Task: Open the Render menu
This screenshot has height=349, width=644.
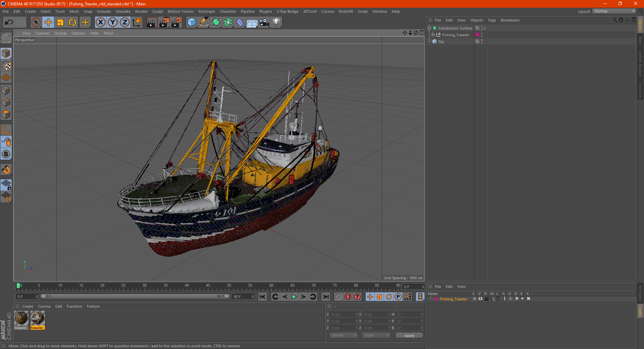Action: 141,11
